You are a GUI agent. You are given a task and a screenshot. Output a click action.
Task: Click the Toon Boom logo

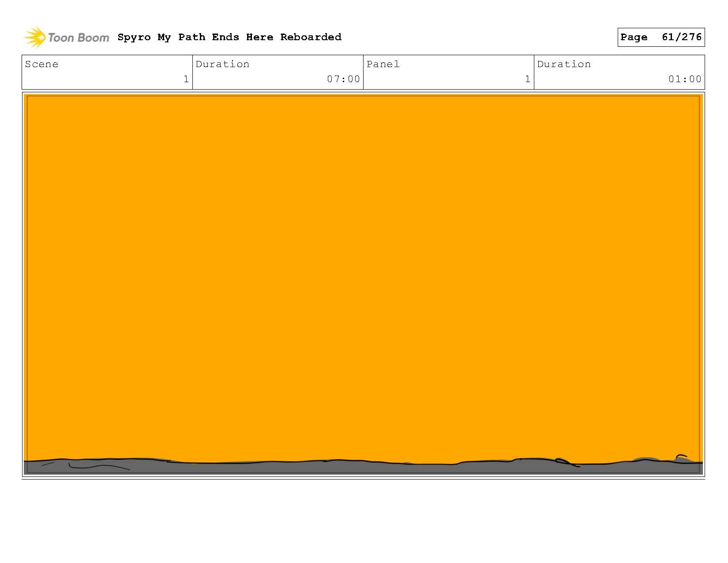point(66,38)
